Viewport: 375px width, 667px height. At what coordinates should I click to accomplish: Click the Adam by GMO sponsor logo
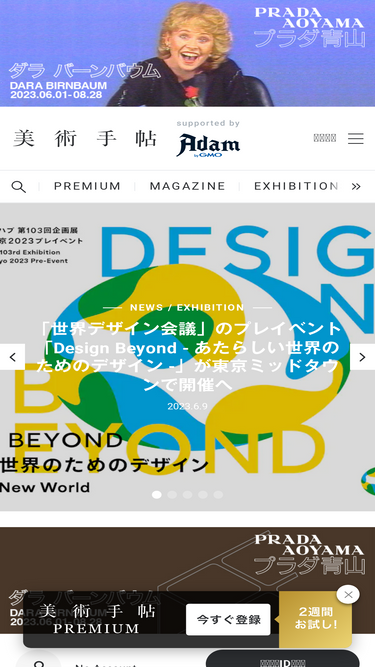(208, 145)
